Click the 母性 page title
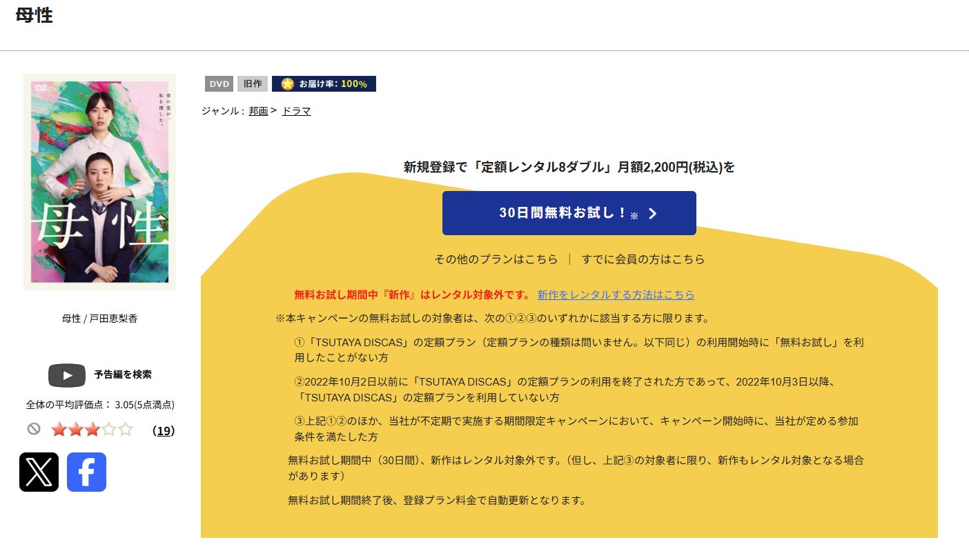Image resolution: width=969 pixels, height=560 pixels. pos(34,15)
